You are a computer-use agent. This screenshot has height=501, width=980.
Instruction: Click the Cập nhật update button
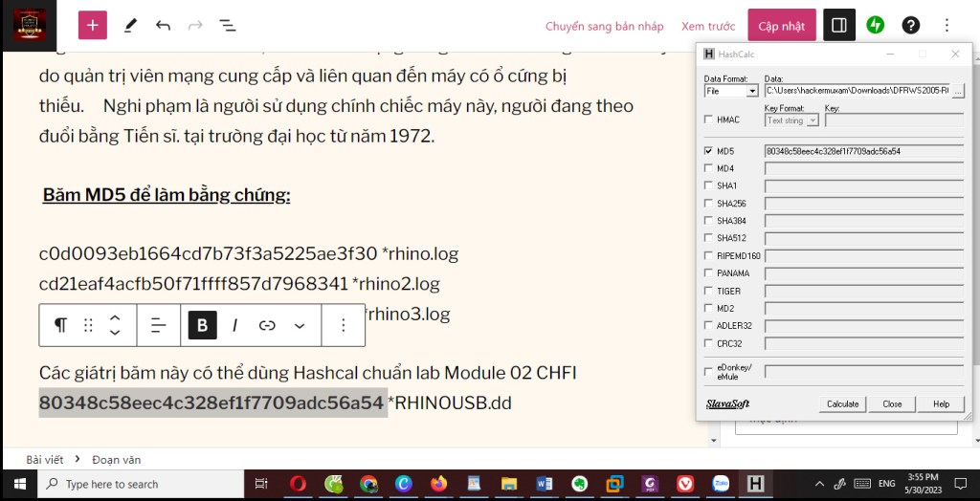pos(782,26)
